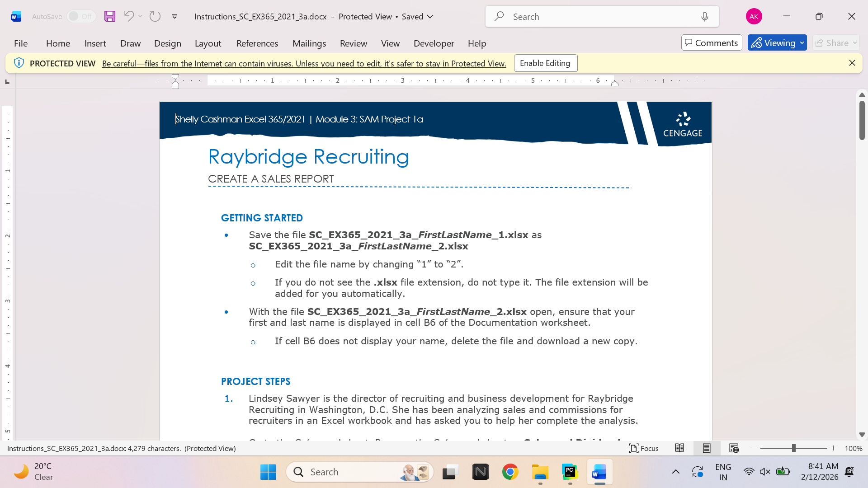
Task: Click the zoom in plus icon
Action: 834,448
